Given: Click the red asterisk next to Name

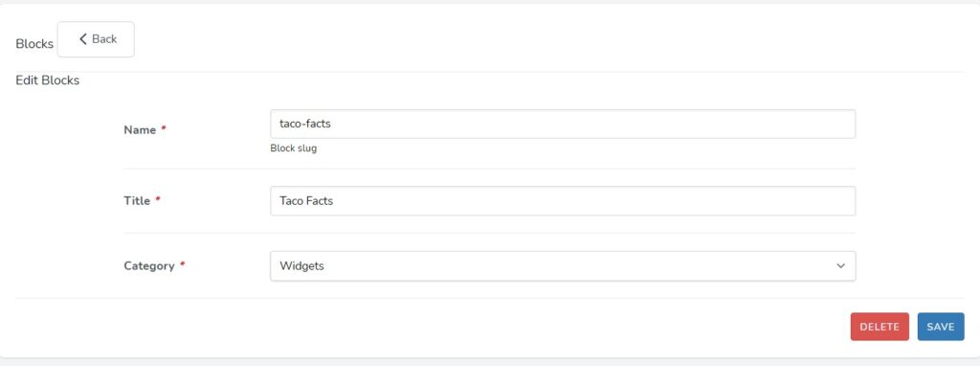Looking at the screenshot, I should pyautogui.click(x=164, y=128).
